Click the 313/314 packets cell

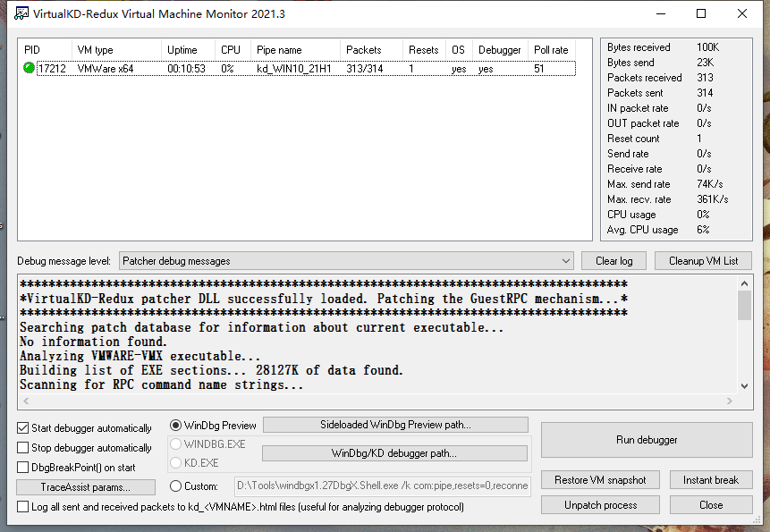point(364,69)
